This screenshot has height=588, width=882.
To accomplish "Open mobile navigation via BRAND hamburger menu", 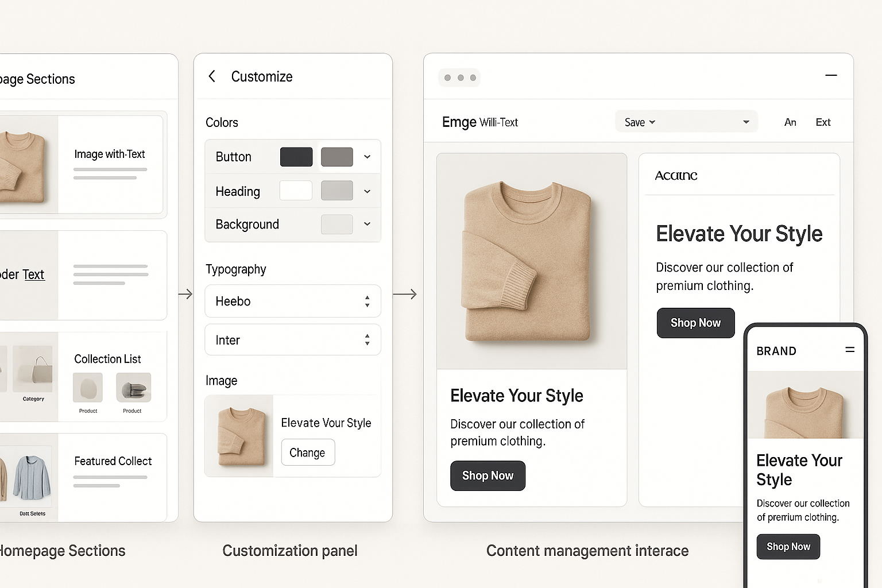I will click(850, 350).
